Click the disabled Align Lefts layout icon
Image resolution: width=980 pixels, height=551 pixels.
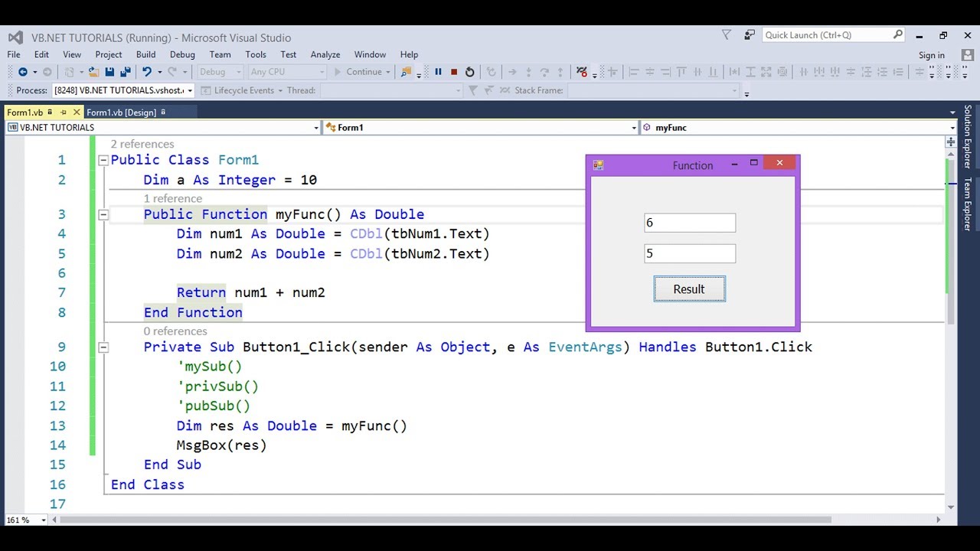coord(633,72)
